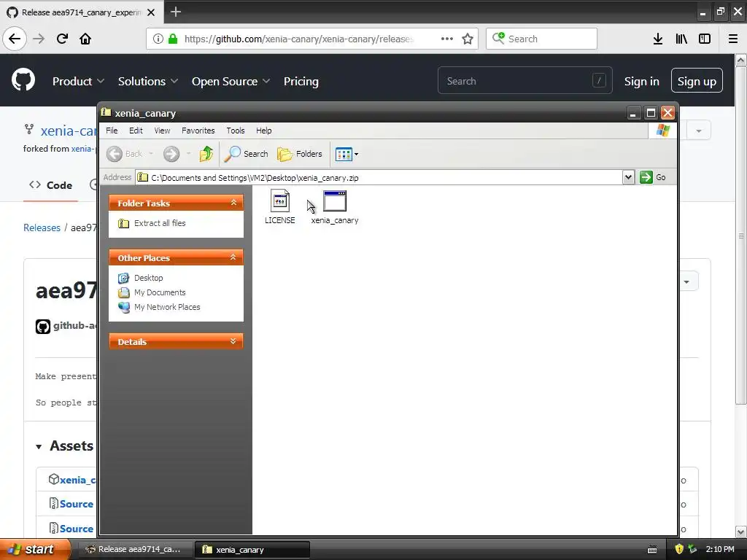Image resolution: width=747 pixels, height=560 pixels.
Task: Click Extract all files
Action: pyautogui.click(x=160, y=223)
